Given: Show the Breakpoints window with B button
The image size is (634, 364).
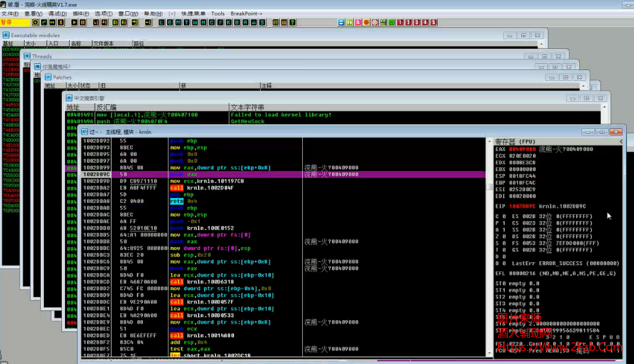Looking at the screenshot, I should (x=237, y=22).
